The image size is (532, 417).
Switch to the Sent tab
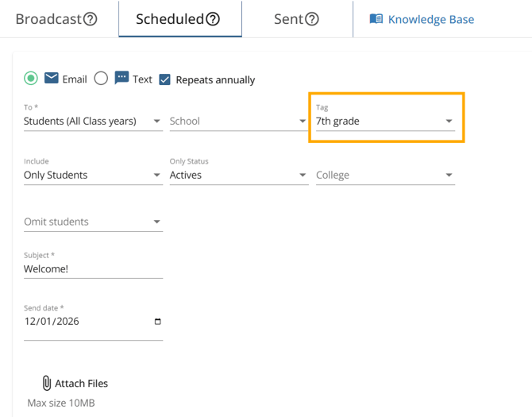(288, 19)
